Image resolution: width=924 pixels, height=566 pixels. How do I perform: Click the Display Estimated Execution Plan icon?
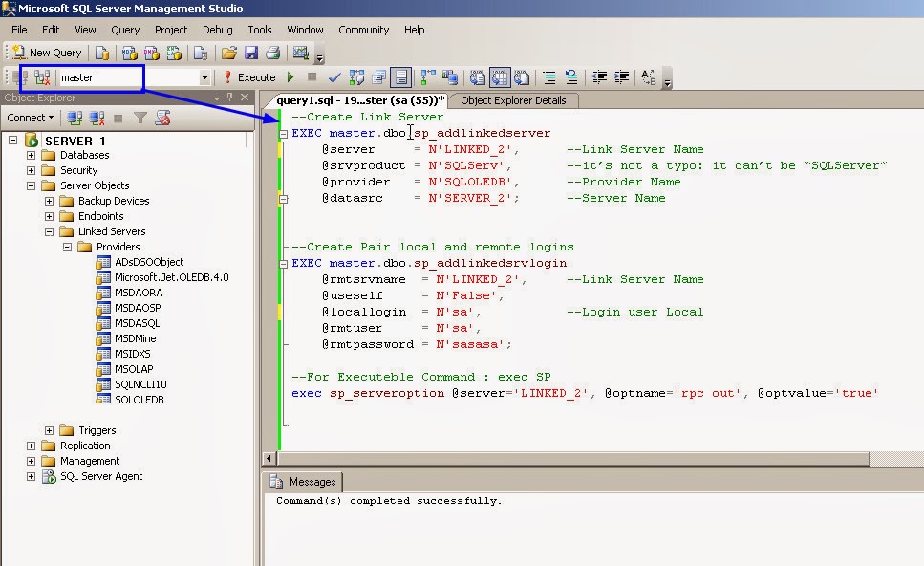[355, 77]
